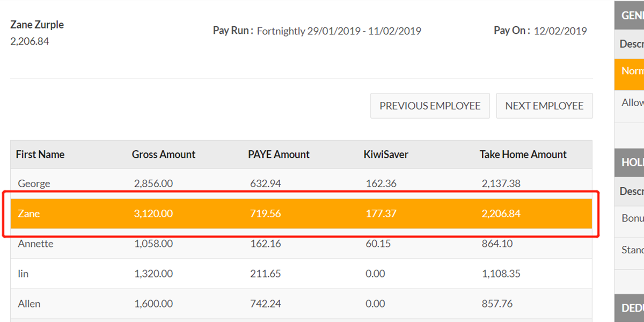Select the KiwiSaver column header

[386, 155]
